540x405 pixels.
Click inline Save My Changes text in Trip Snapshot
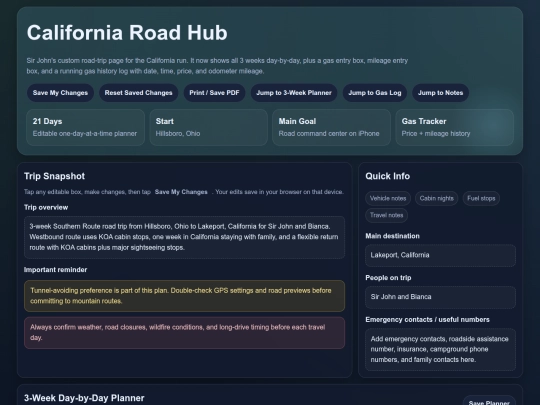point(181,192)
